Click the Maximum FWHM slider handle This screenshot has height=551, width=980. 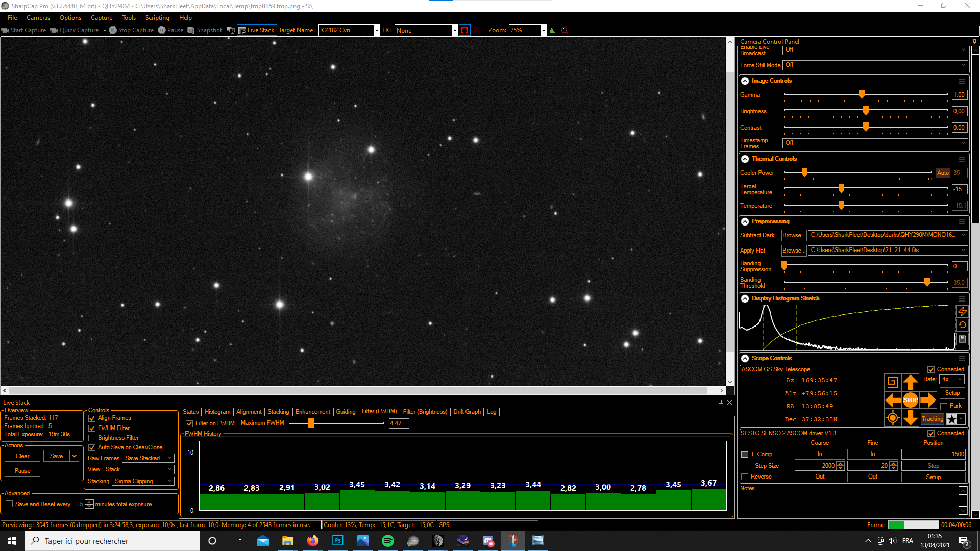tap(311, 423)
